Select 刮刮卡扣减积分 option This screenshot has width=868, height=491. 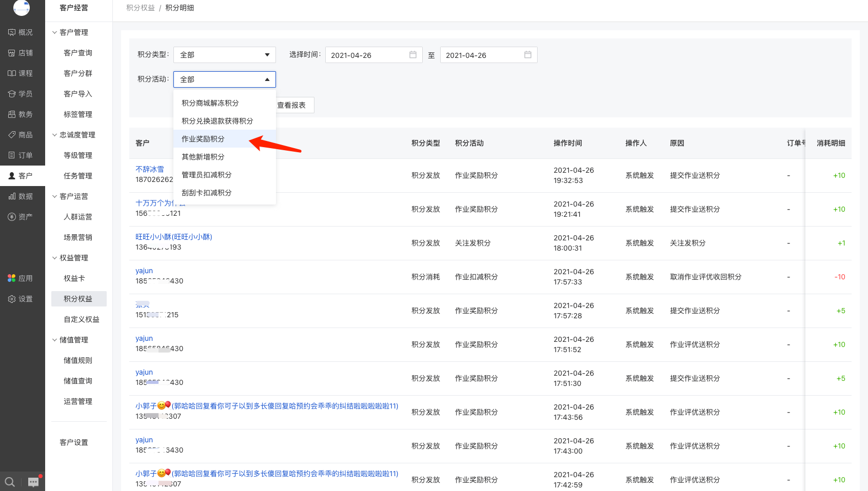(x=225, y=193)
